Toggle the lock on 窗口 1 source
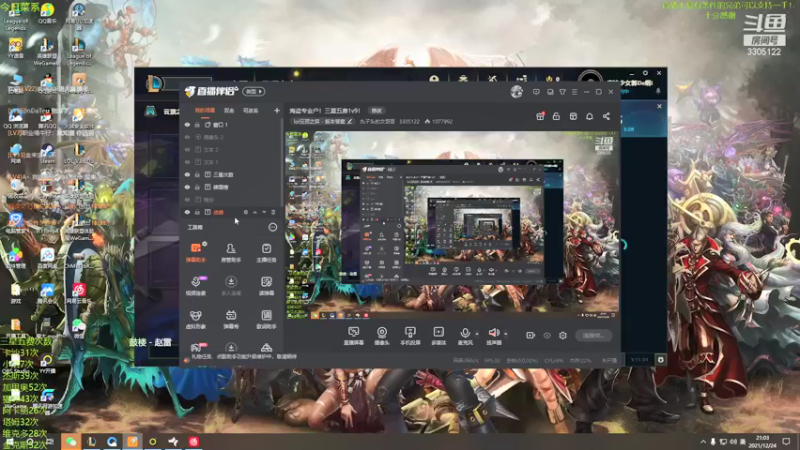Image resolution: width=800 pixels, height=450 pixels. 197,124
